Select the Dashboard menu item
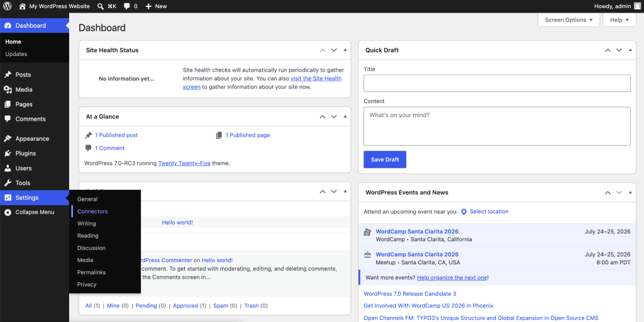Screen dimensions: 644x322 coord(35,25)
